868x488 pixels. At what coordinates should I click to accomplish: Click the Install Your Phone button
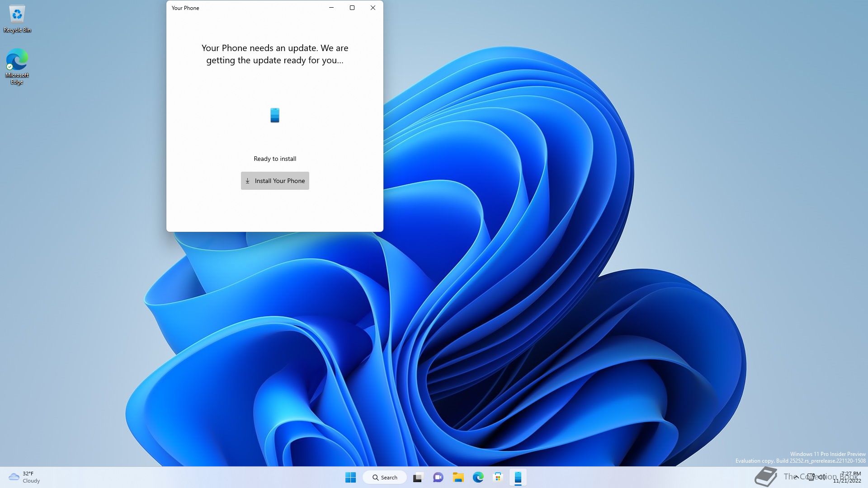click(275, 181)
